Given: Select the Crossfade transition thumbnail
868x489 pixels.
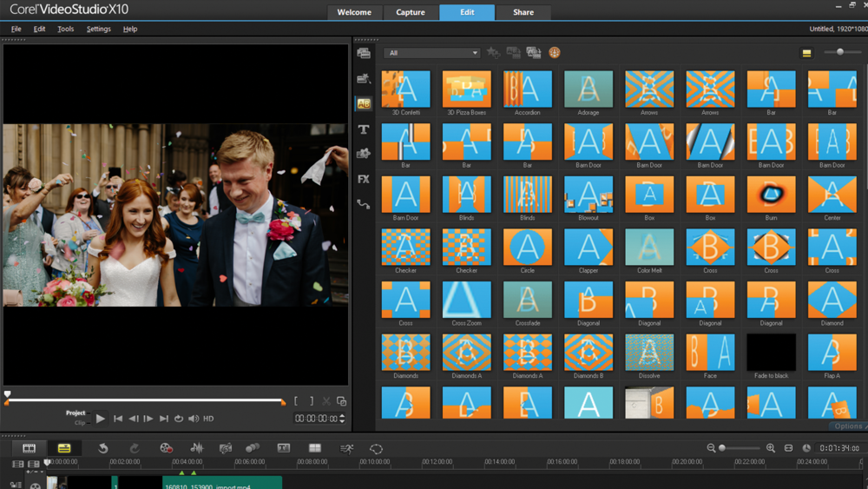Looking at the screenshot, I should click(x=528, y=300).
